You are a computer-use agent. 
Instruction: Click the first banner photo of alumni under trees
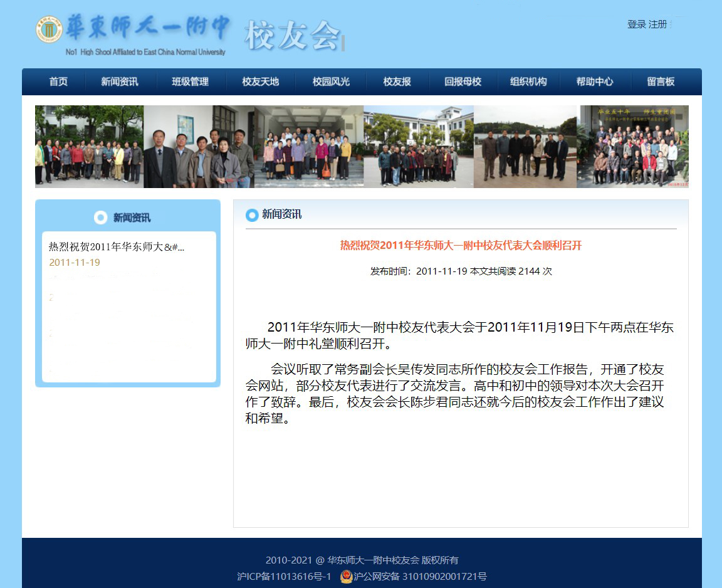click(90, 147)
